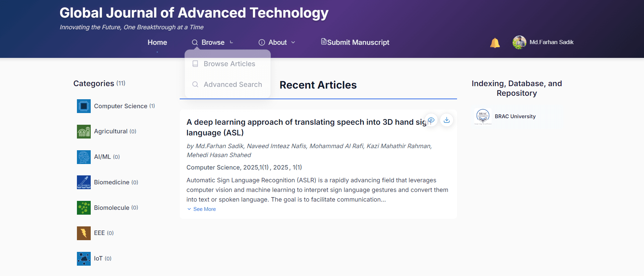The width and height of the screenshot is (644, 276).
Task: Click the About info circle icon
Action: click(x=262, y=42)
